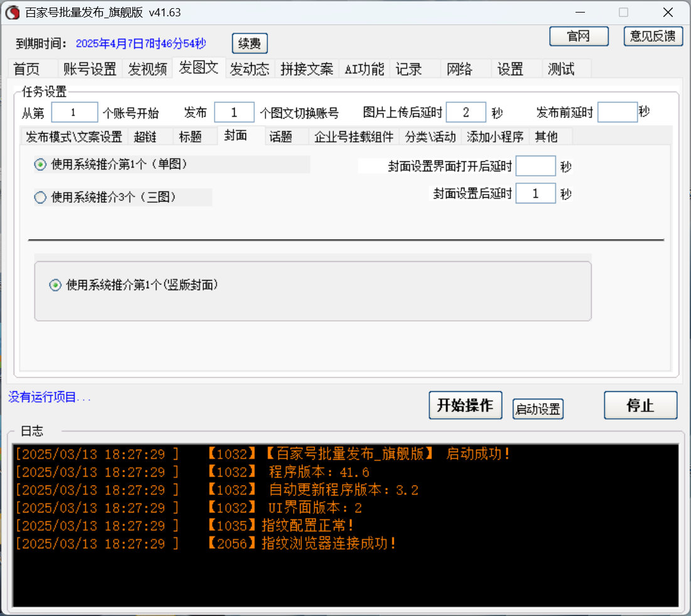Open the 发视频 tab
Viewport: 691px width, 616px height.
point(147,69)
